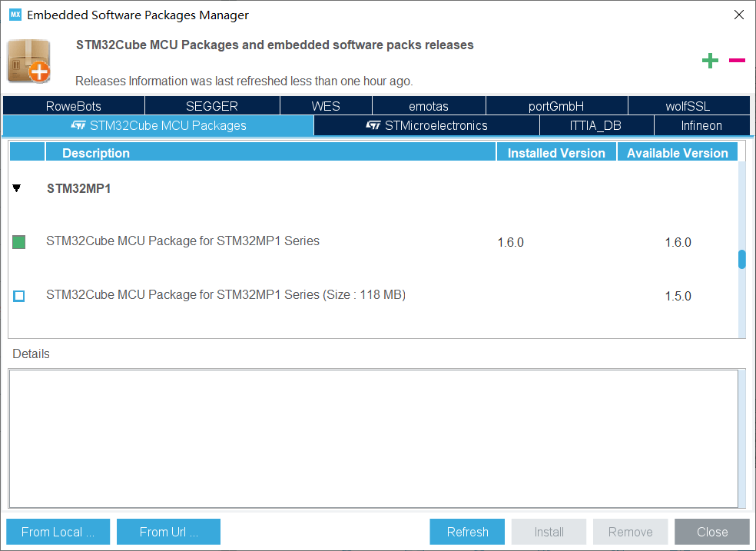Open the emotas tab
This screenshot has width=756, height=551.
pos(429,105)
